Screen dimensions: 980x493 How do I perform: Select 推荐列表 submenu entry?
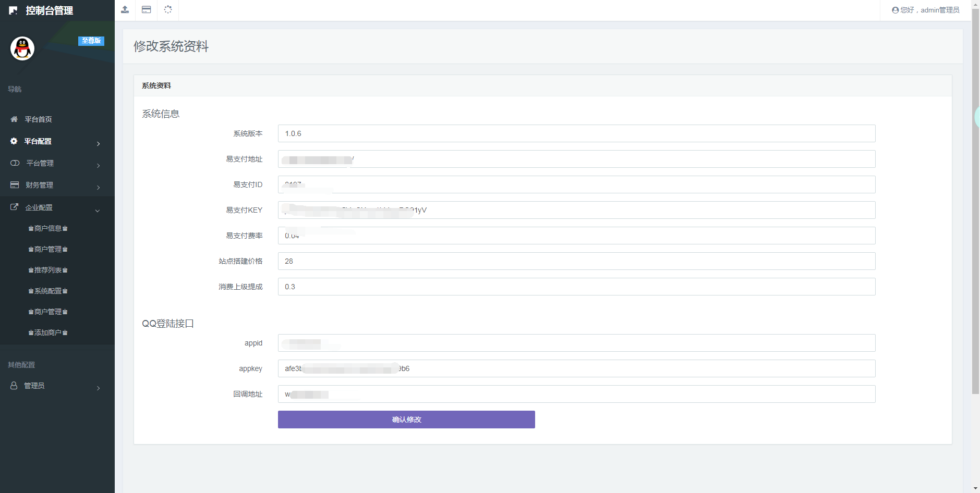48,270
